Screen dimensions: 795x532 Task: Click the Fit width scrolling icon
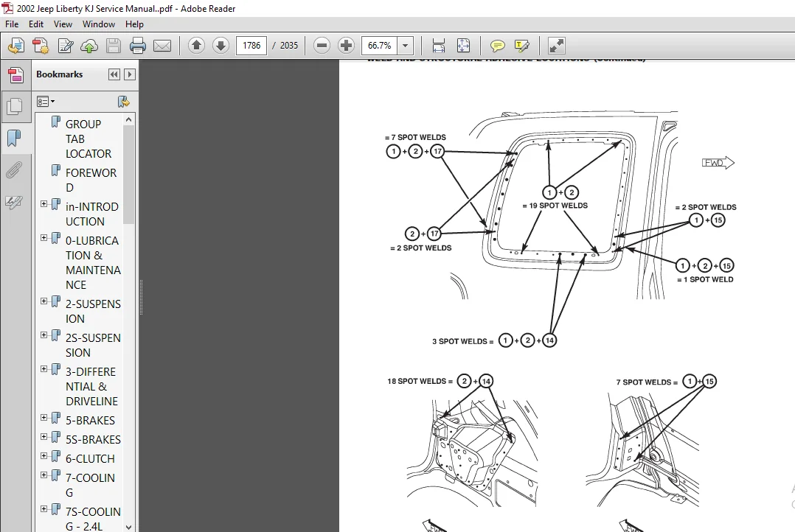point(439,46)
